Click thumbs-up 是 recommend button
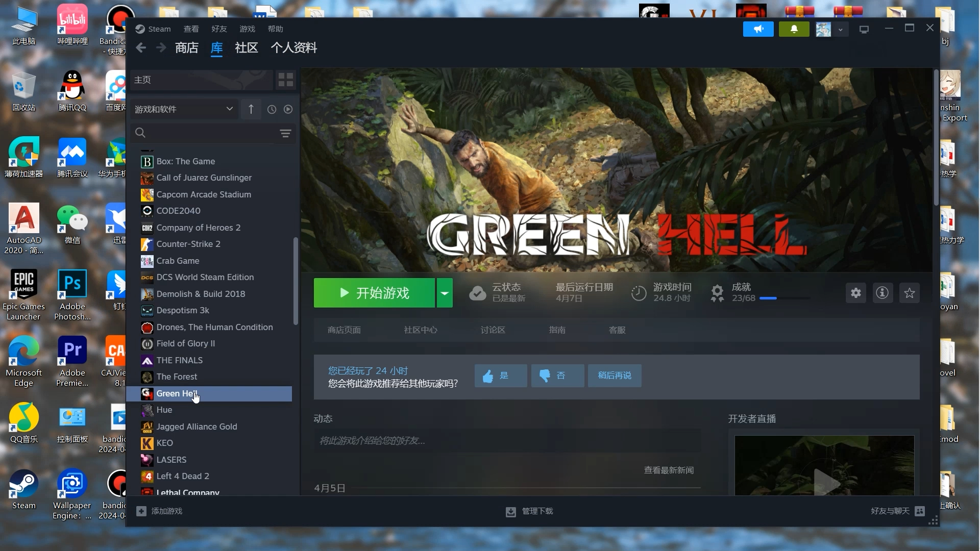 coord(500,375)
